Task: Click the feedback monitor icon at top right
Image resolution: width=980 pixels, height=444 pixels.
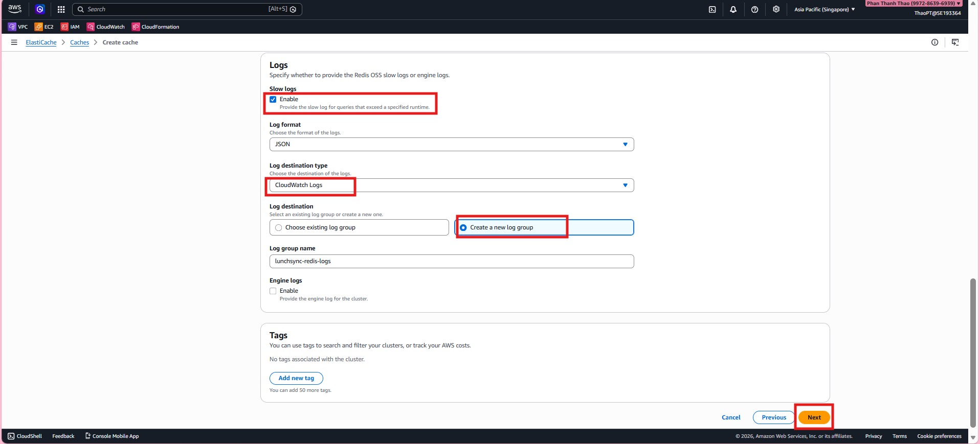Action: (955, 42)
